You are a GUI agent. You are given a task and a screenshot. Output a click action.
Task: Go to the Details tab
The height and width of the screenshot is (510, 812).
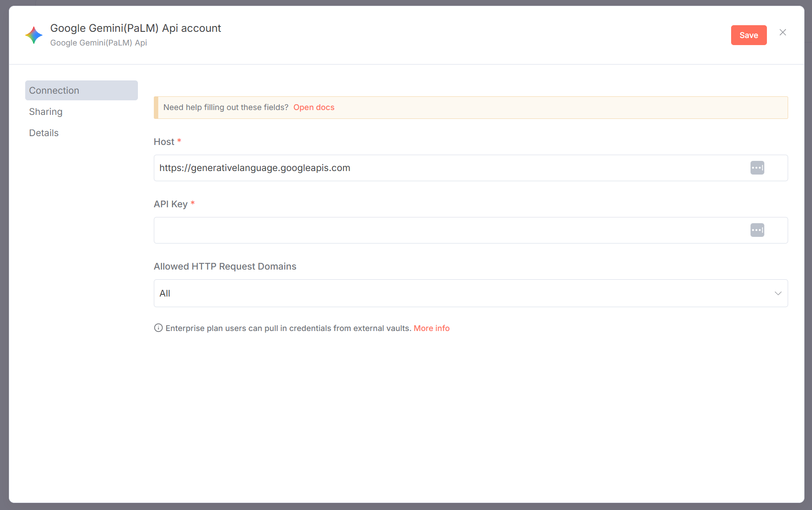tap(44, 133)
